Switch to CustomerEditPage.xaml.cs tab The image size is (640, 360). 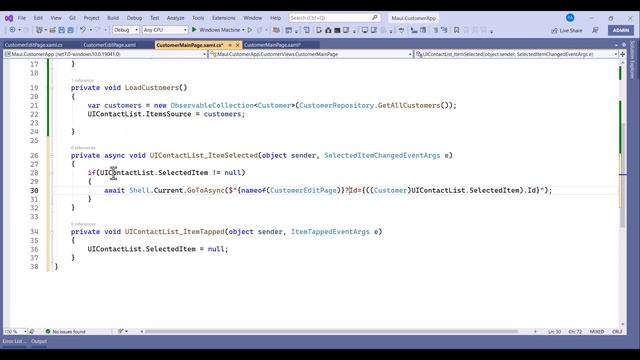[33, 45]
